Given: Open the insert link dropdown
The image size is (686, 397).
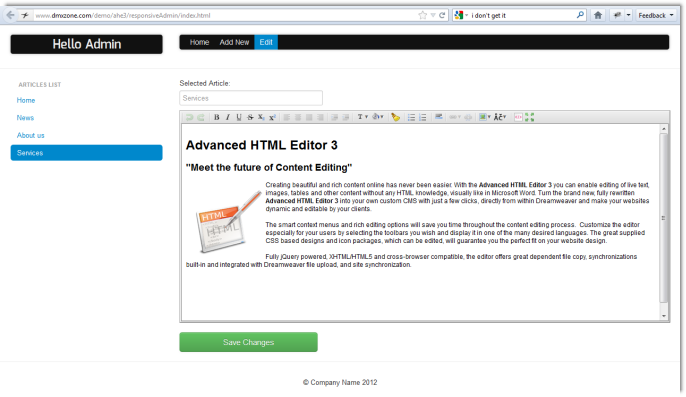Looking at the screenshot, I should [x=455, y=117].
